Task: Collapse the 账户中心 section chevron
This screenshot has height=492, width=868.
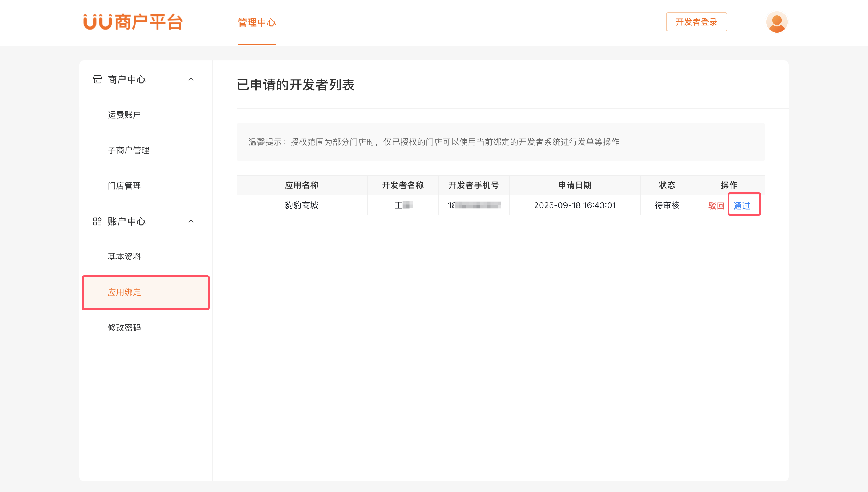Action: coord(191,221)
